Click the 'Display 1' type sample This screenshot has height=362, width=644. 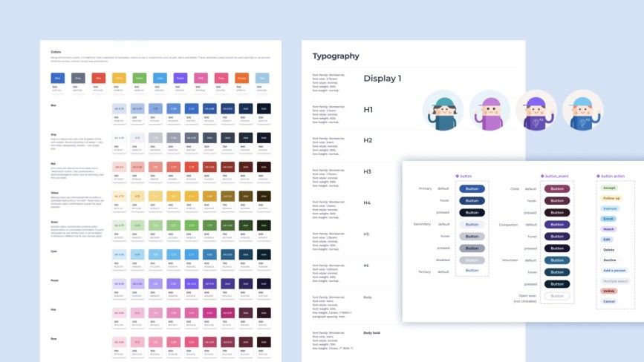(x=383, y=79)
